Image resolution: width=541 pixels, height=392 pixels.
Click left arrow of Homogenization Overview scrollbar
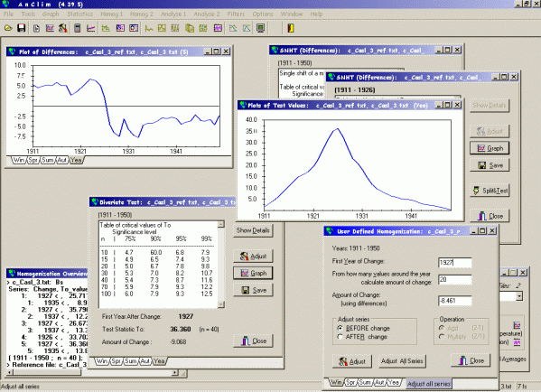point(10,373)
